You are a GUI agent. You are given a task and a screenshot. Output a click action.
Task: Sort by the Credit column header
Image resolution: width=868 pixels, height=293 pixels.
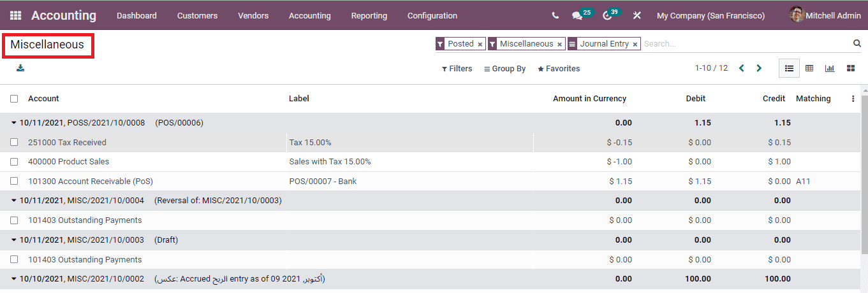point(774,99)
